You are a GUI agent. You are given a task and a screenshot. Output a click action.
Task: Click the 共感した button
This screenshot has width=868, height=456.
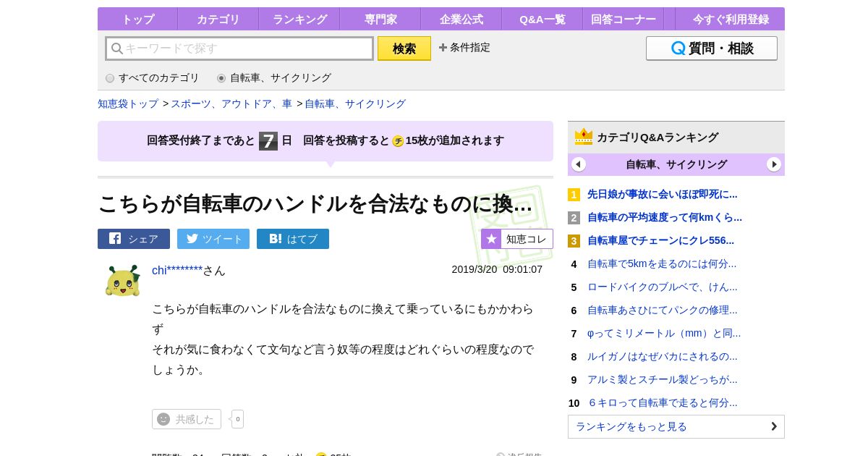[x=187, y=419]
